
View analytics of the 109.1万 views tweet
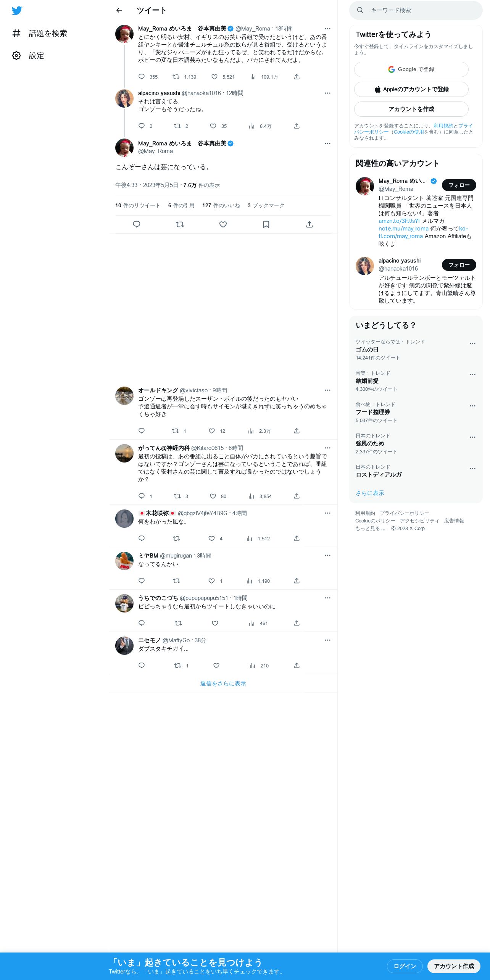[253, 77]
